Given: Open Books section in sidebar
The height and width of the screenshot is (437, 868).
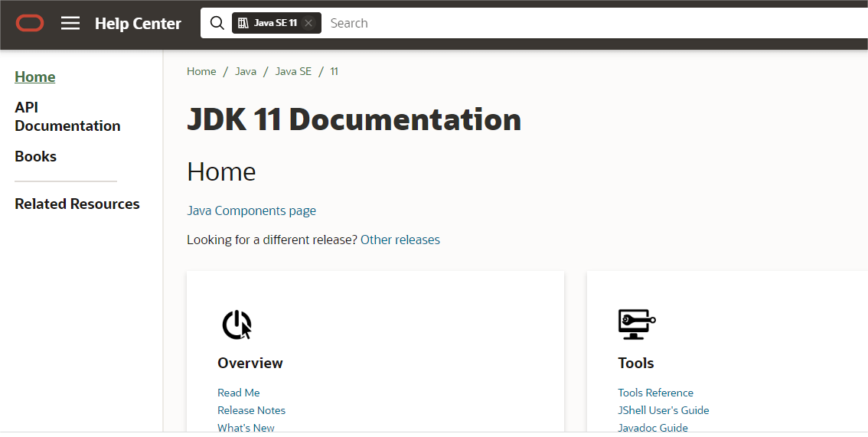Looking at the screenshot, I should click(x=36, y=156).
